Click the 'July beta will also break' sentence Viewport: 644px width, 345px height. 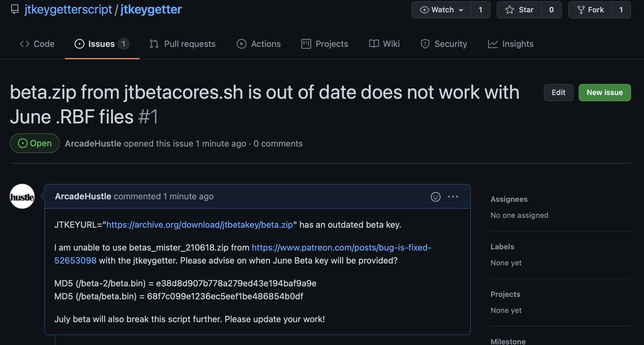pos(189,319)
